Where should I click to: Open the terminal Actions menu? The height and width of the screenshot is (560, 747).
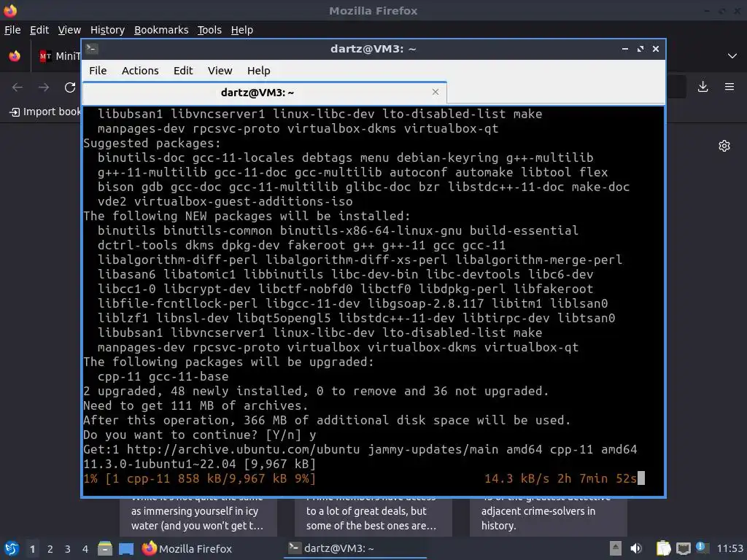click(x=140, y=71)
